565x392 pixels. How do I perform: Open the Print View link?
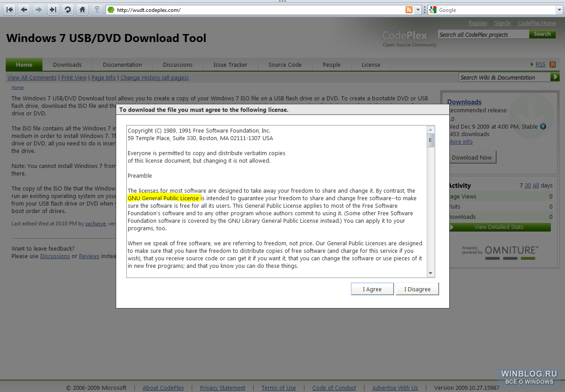[74, 77]
